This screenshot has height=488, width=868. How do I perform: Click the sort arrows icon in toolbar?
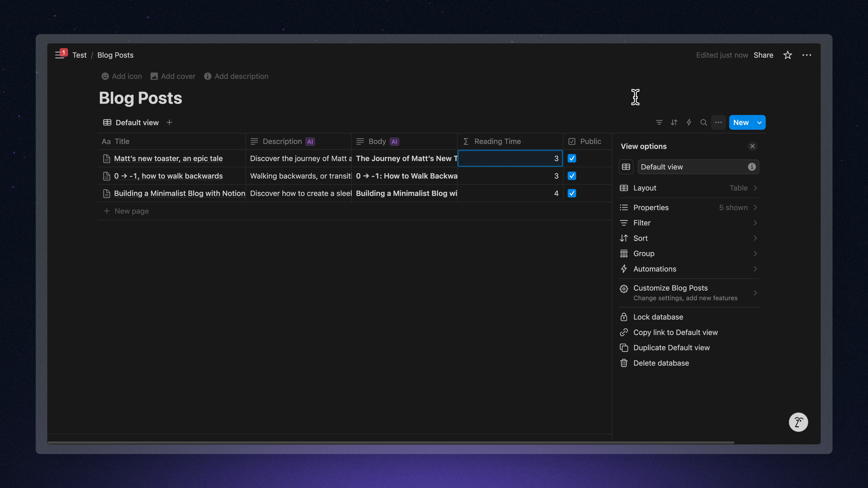pyautogui.click(x=674, y=123)
